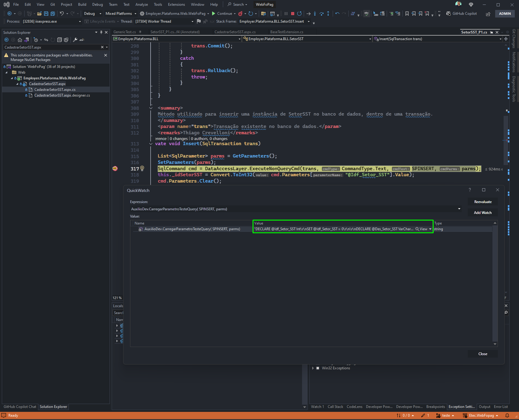Stop debugging with the red square icon
Viewport: 519px width, 420px height.
[x=292, y=14]
